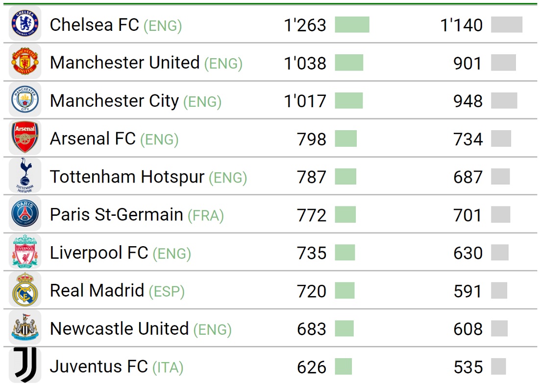Click the grey bar next to 1'140
539x392 pixels.
pyautogui.click(x=507, y=25)
